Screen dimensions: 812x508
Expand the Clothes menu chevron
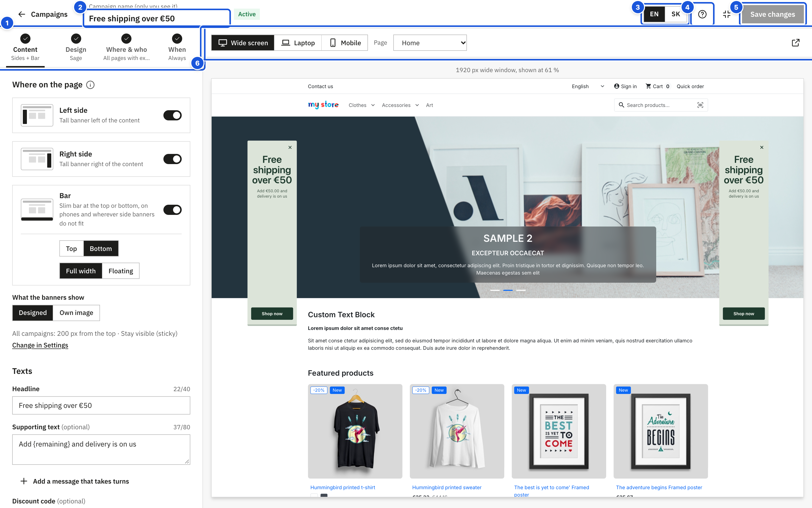[x=373, y=105]
